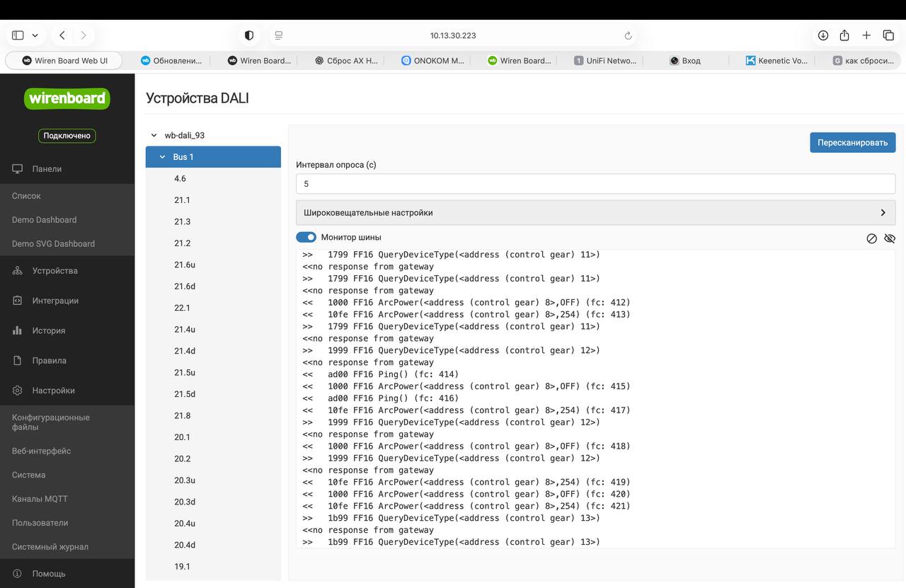The width and height of the screenshot is (906, 588).
Task: Focus the address bar showing 10.13.30.223
Action: [x=453, y=35]
